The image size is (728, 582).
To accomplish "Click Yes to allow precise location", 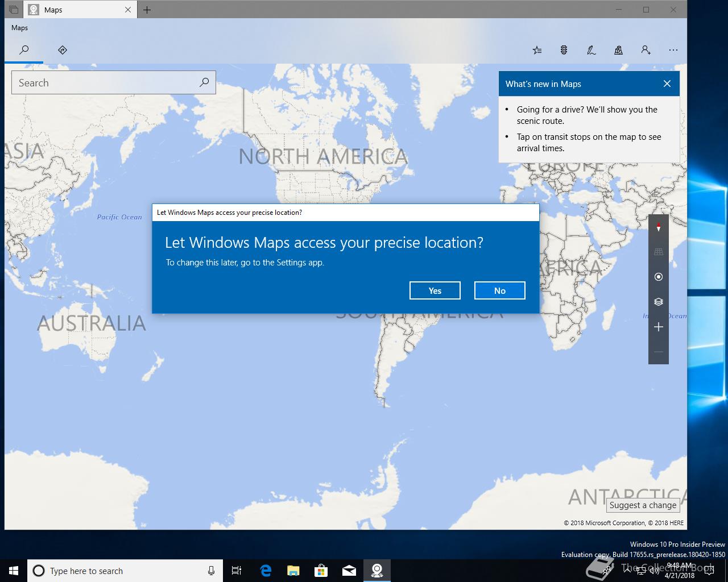I will 435,290.
